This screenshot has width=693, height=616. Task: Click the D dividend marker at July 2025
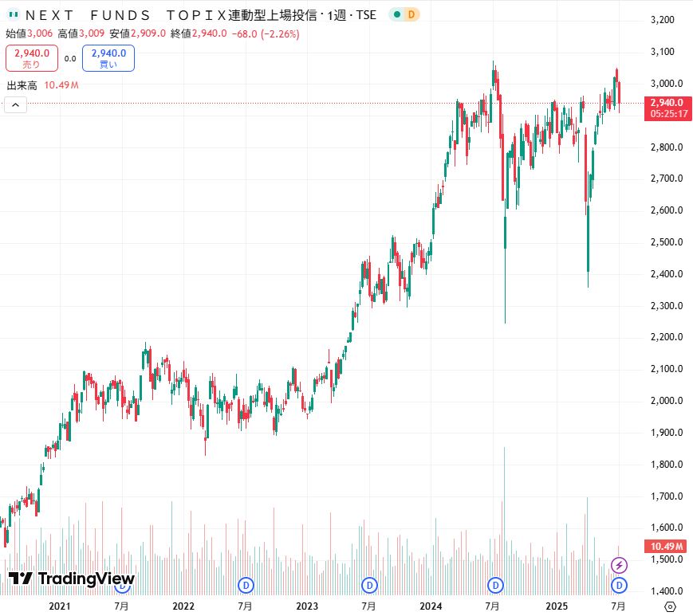[619, 586]
